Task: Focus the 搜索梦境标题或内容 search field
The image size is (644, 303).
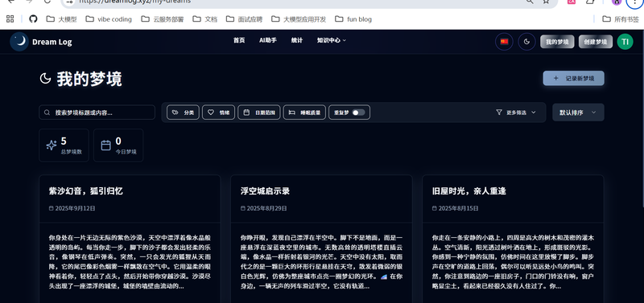Action: [97, 113]
